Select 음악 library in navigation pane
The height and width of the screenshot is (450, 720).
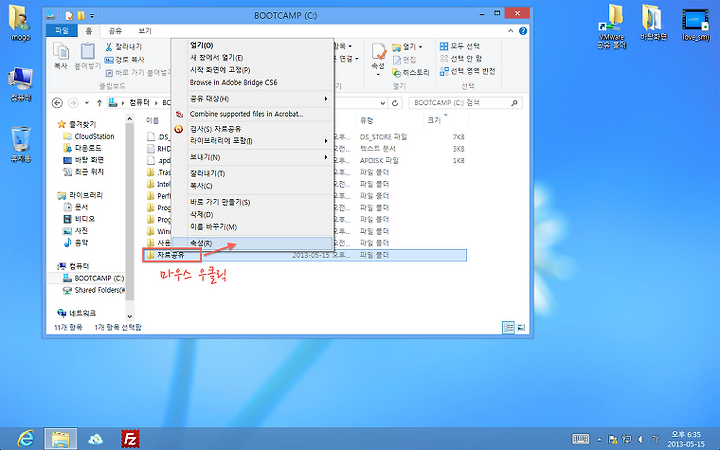click(x=76, y=242)
